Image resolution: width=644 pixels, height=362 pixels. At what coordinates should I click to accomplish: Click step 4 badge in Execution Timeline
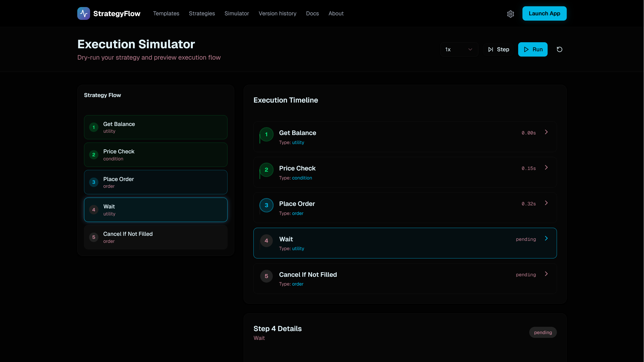(x=266, y=241)
